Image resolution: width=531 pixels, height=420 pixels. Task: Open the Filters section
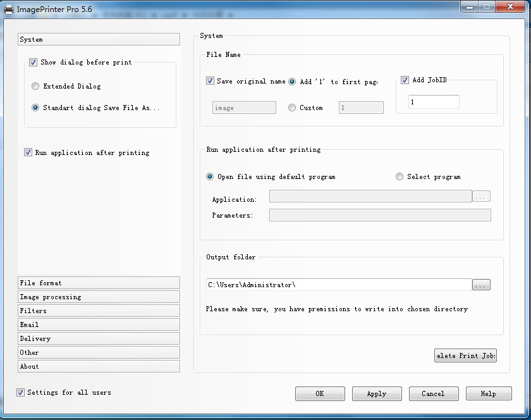pos(99,311)
